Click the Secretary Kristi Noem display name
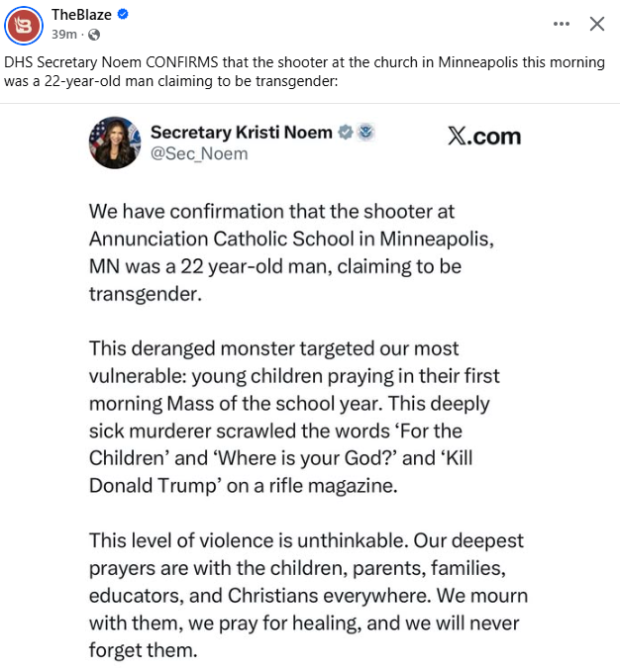Image resolution: width=620 pixels, height=672 pixels. pos(241,133)
